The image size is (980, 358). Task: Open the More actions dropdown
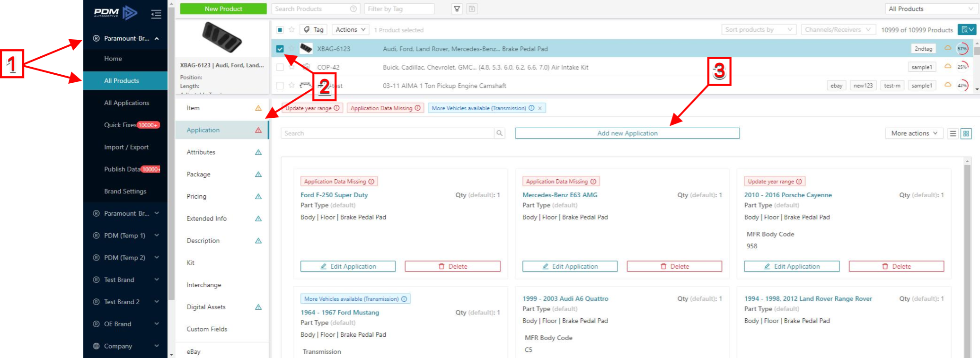(914, 133)
